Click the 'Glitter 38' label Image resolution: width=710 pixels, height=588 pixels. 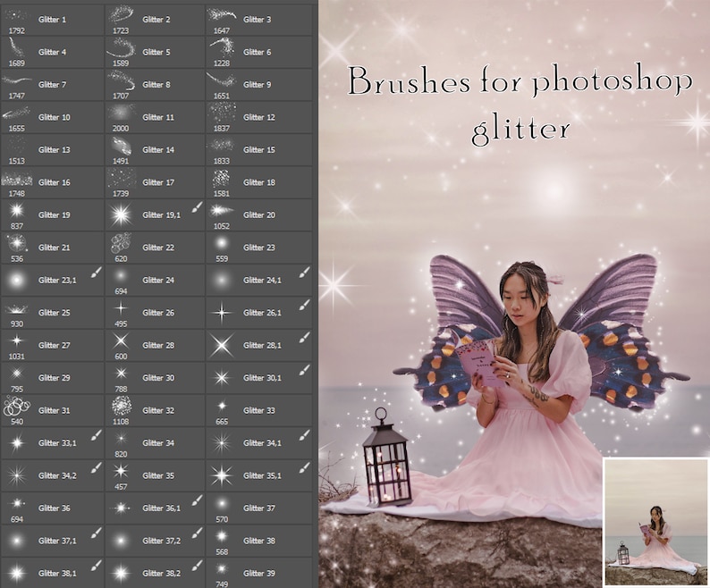point(259,541)
